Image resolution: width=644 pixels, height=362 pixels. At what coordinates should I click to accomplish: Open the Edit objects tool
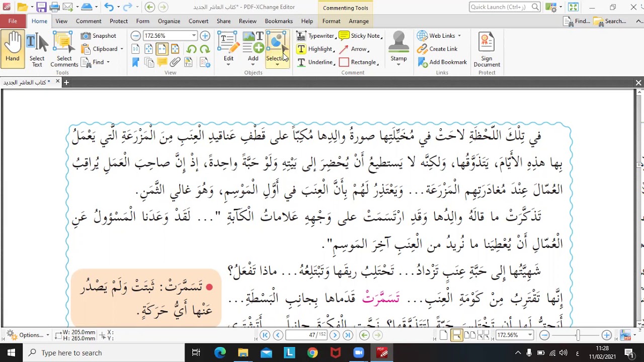pyautogui.click(x=228, y=49)
